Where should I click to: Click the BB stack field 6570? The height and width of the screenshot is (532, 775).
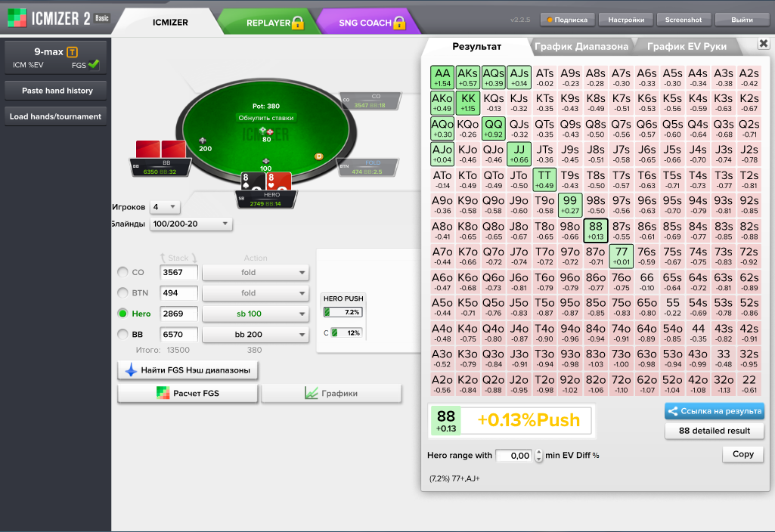point(178,335)
